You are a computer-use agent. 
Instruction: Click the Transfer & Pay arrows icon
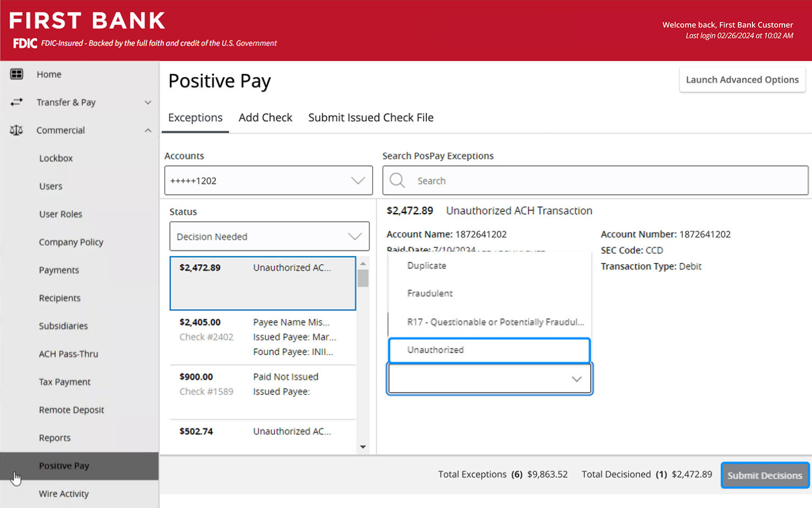point(16,102)
